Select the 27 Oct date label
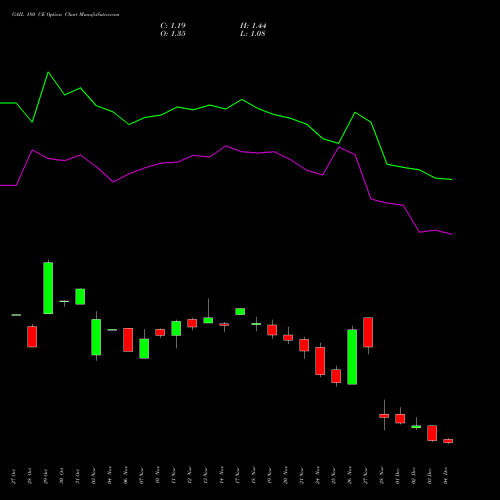Screen dimensions: 500x500 pos(14,476)
